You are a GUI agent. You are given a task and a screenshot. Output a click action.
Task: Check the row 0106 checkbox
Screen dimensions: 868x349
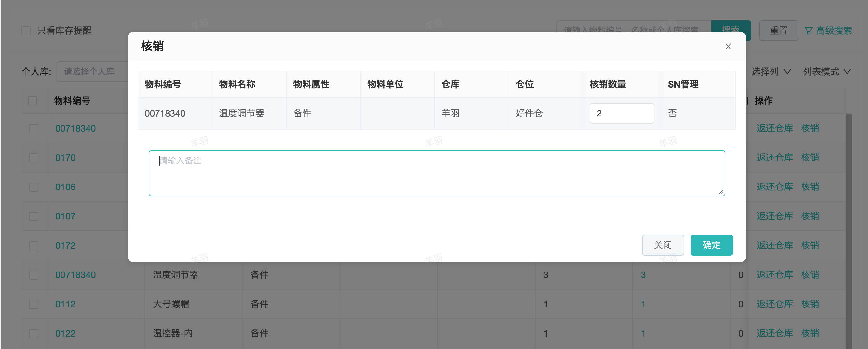click(34, 187)
